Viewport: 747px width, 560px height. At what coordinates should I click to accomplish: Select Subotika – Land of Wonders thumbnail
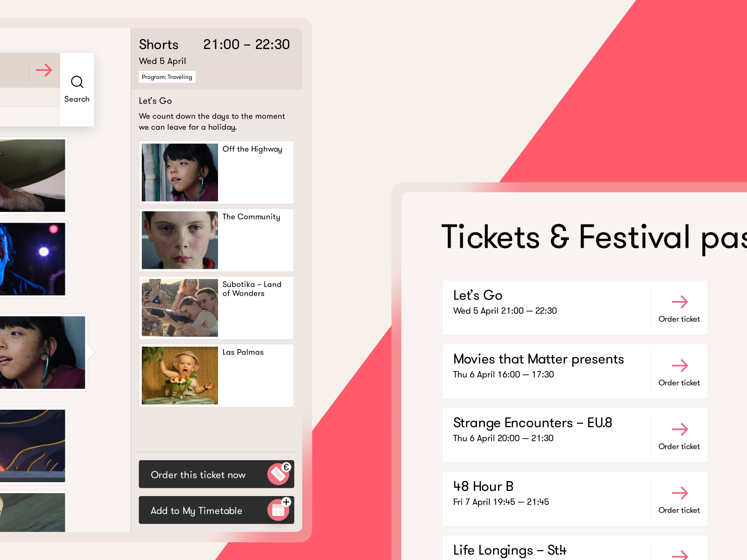(x=180, y=308)
